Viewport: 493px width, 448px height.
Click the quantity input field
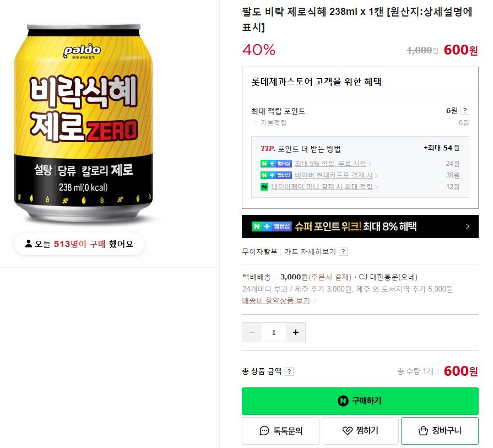pos(274,332)
